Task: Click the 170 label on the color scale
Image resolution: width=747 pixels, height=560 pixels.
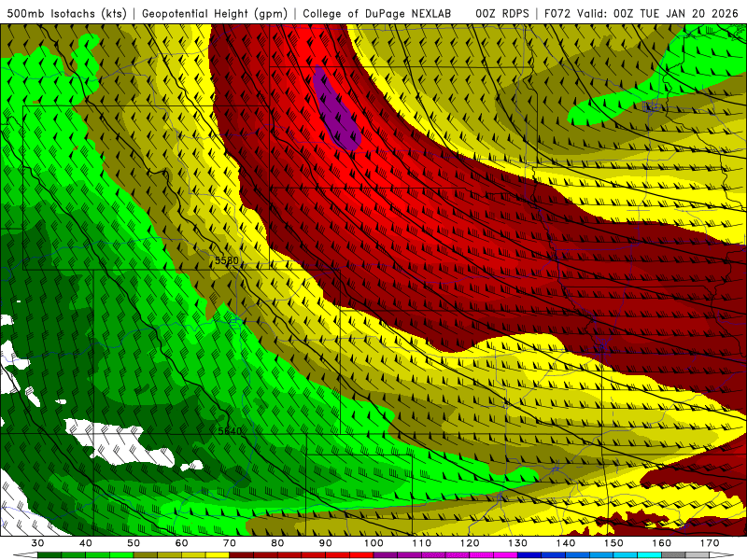Action: pos(710,543)
